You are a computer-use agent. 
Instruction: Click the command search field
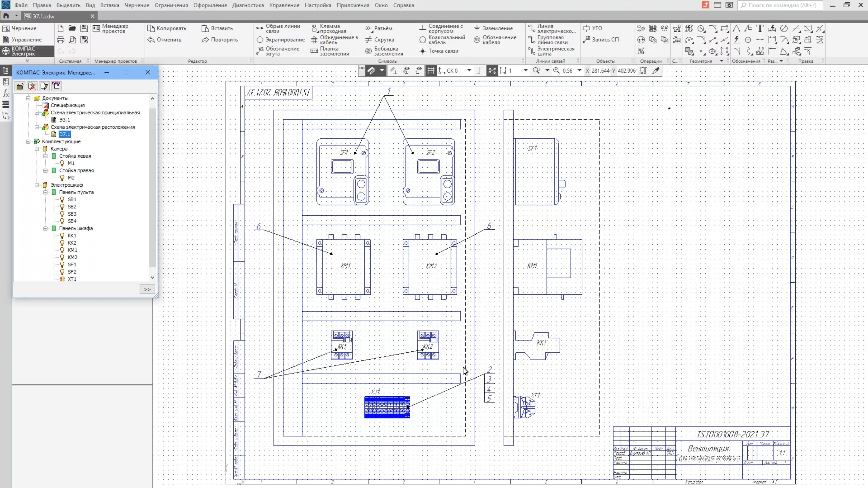[780, 5]
